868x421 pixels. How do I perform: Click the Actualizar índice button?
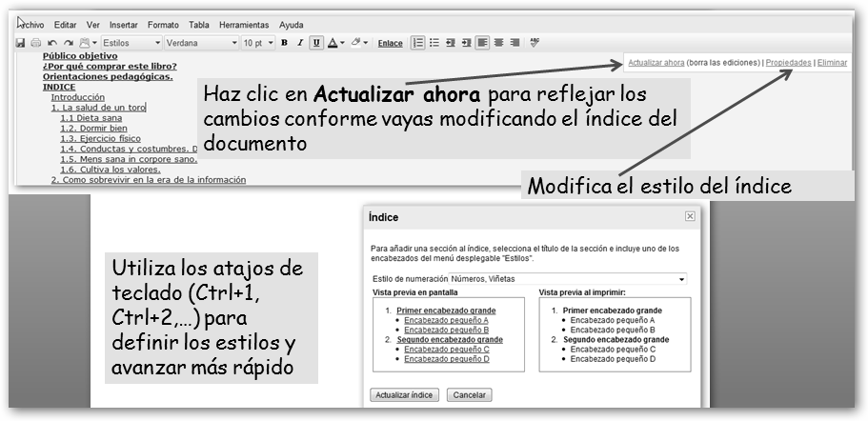[x=405, y=394]
